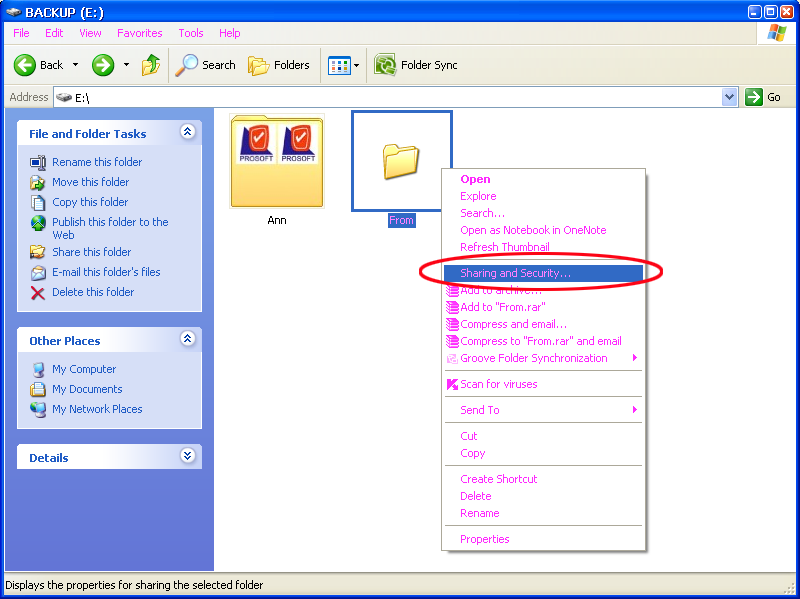Collapse the Other Places panel

coord(187,339)
